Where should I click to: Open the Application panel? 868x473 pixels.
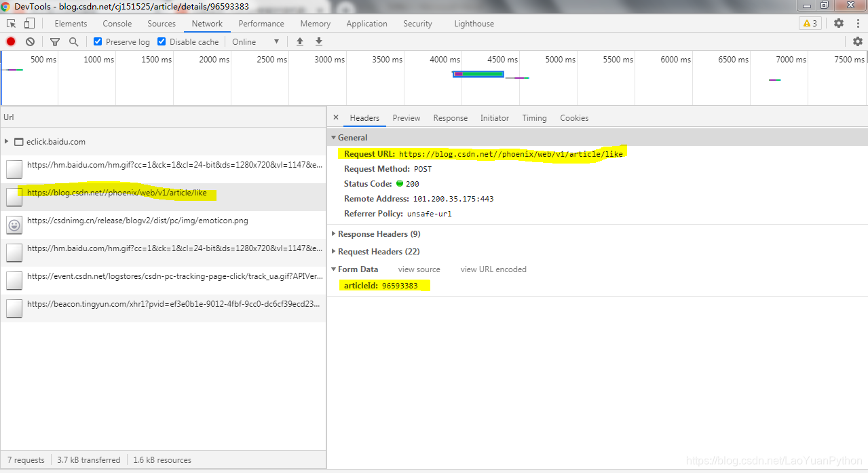pos(366,23)
